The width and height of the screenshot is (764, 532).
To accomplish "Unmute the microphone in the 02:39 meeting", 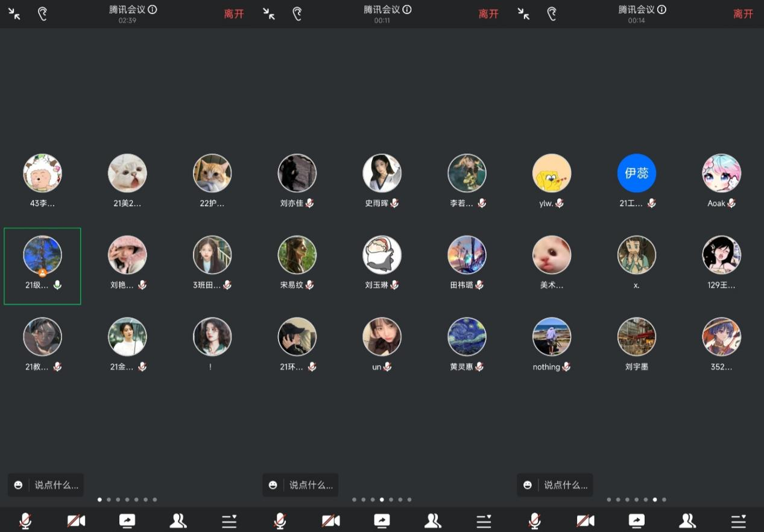I will (x=25, y=521).
